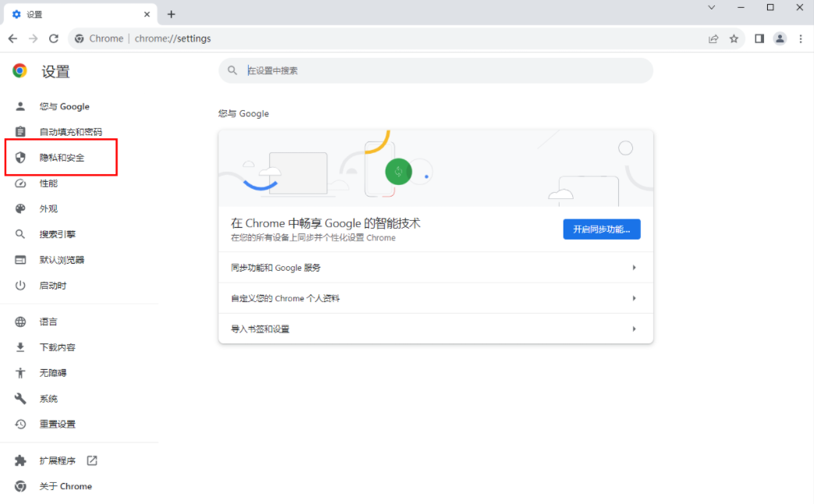This screenshot has height=504, width=814.
Task: Open the 启动时 startup settings
Action: coord(48,285)
